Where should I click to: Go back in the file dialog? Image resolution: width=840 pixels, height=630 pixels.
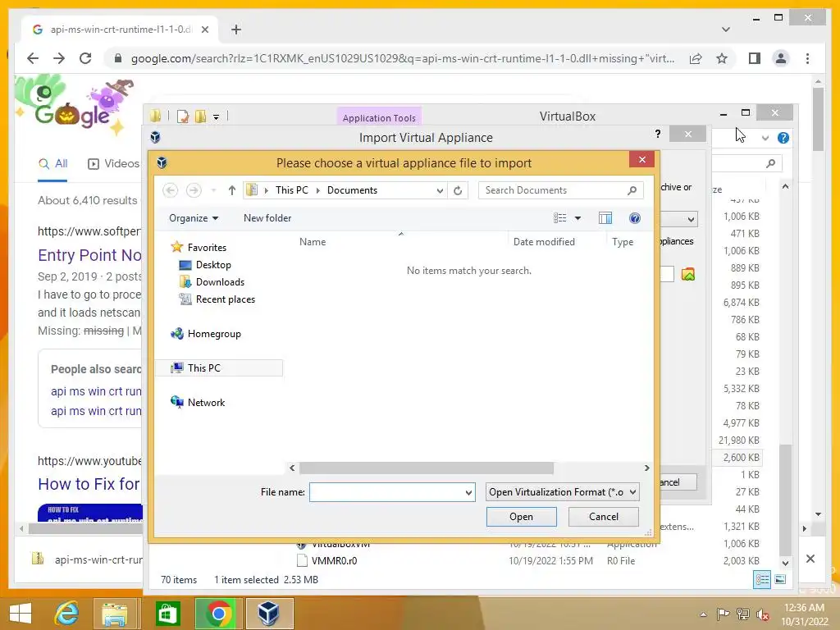click(x=171, y=190)
